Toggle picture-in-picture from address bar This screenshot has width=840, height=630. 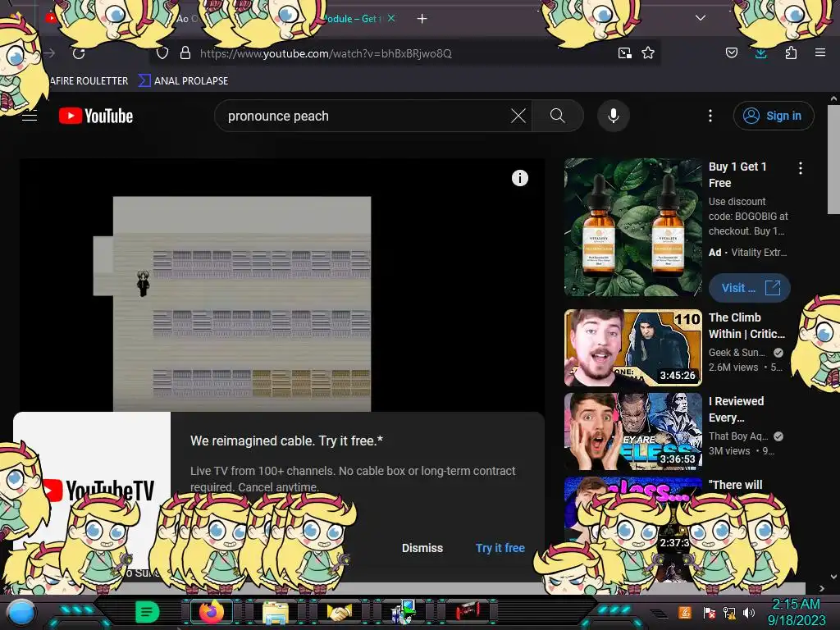[624, 53]
